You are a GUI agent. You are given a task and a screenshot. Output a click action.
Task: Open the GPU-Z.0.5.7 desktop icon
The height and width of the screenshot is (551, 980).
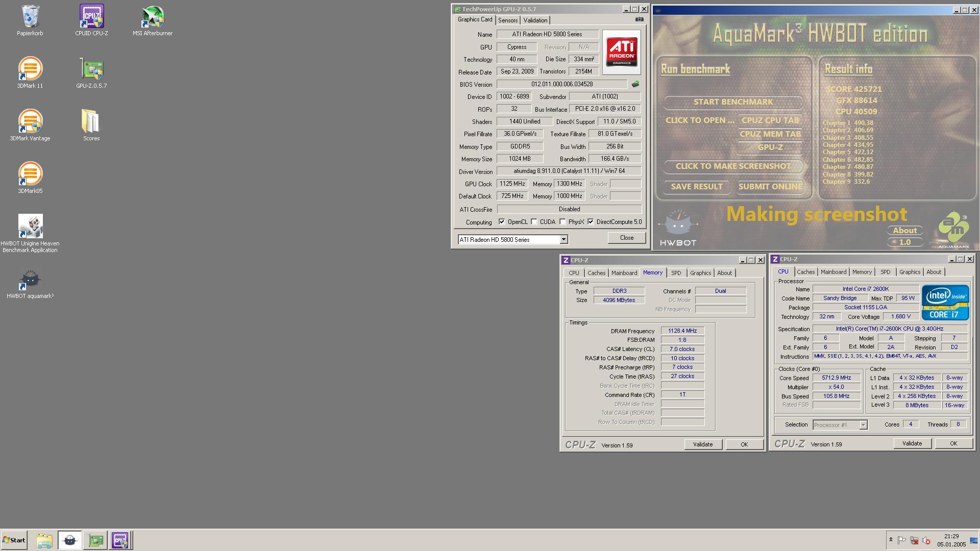click(x=91, y=73)
